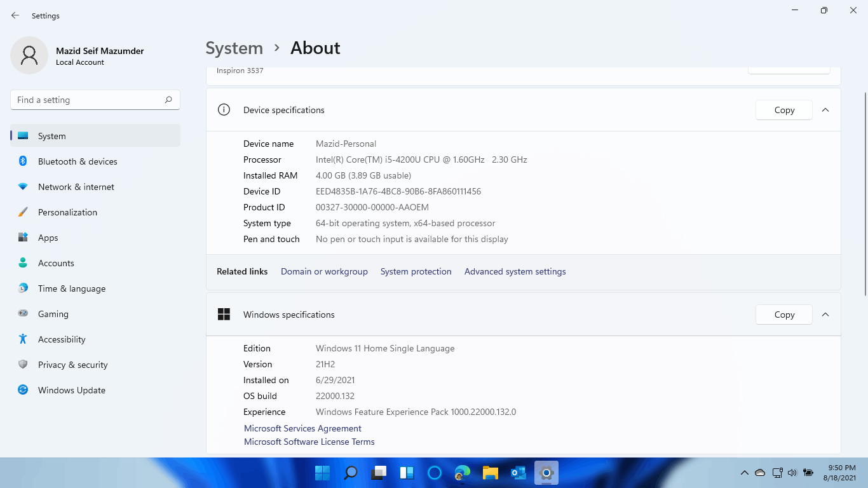Image resolution: width=868 pixels, height=488 pixels.
Task: Open the Start menu from taskbar
Action: click(x=322, y=473)
